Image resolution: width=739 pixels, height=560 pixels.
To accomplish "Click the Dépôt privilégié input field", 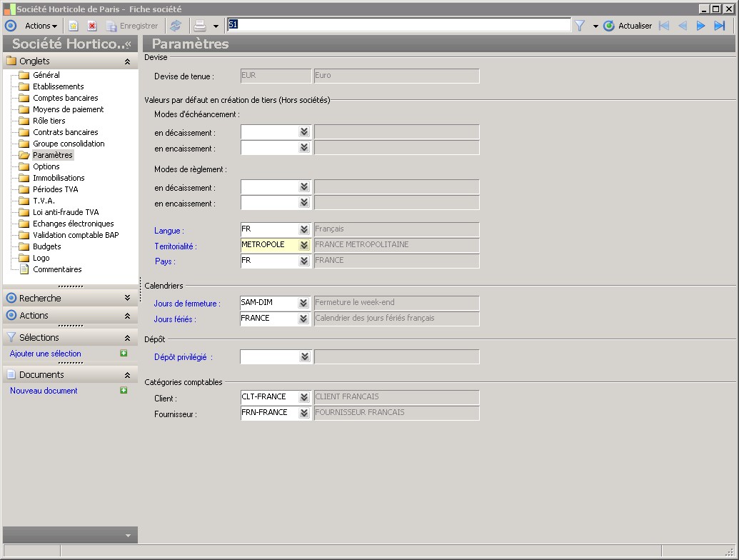I will click(268, 356).
